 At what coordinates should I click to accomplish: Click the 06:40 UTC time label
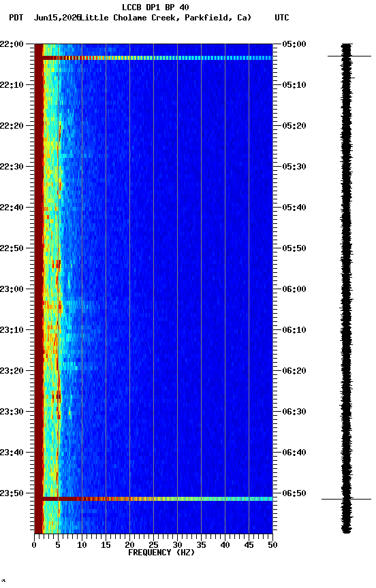[294, 453]
